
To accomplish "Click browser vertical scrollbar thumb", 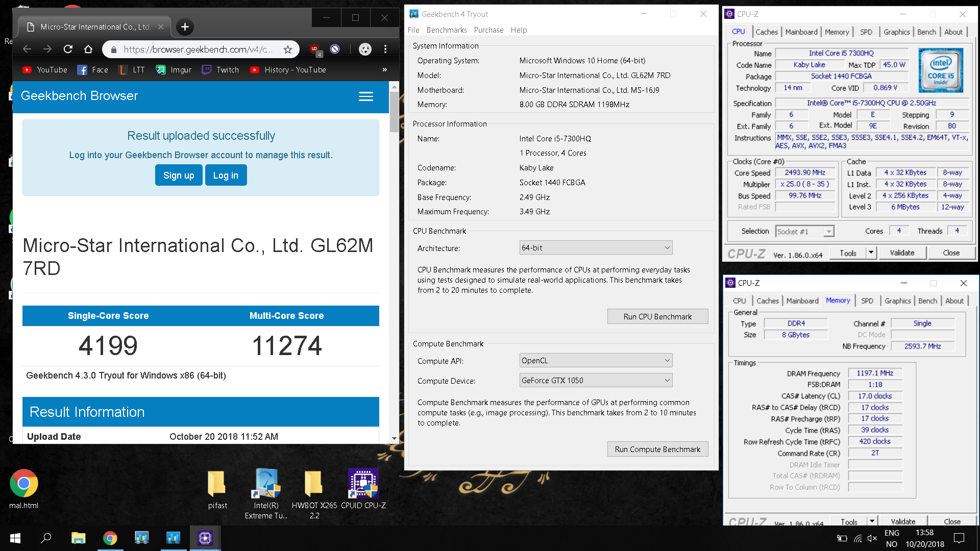I will (x=394, y=112).
